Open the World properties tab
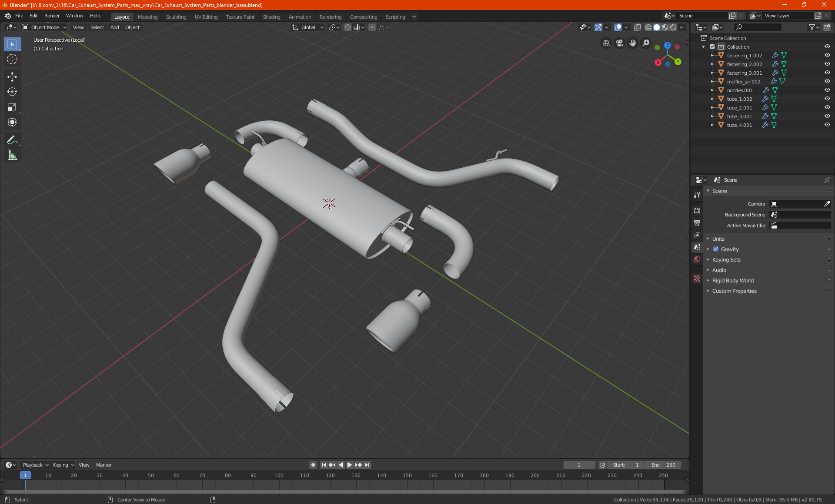The width and height of the screenshot is (835, 504). [697, 259]
